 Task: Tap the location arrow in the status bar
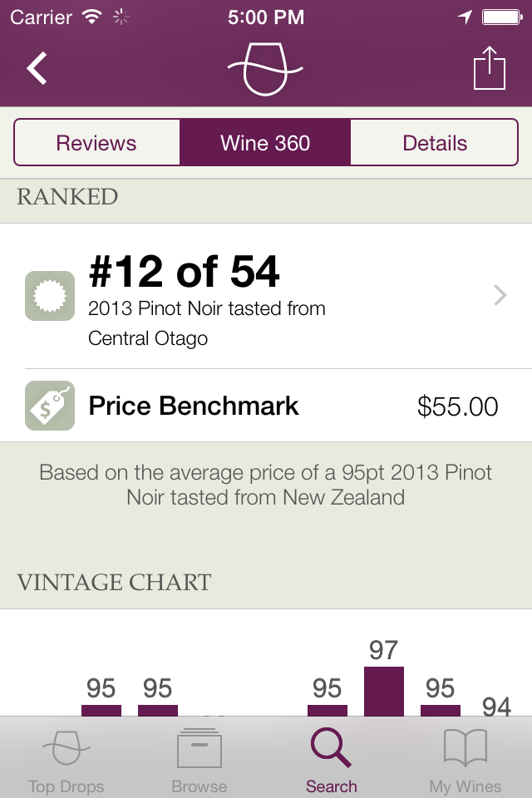466,15
